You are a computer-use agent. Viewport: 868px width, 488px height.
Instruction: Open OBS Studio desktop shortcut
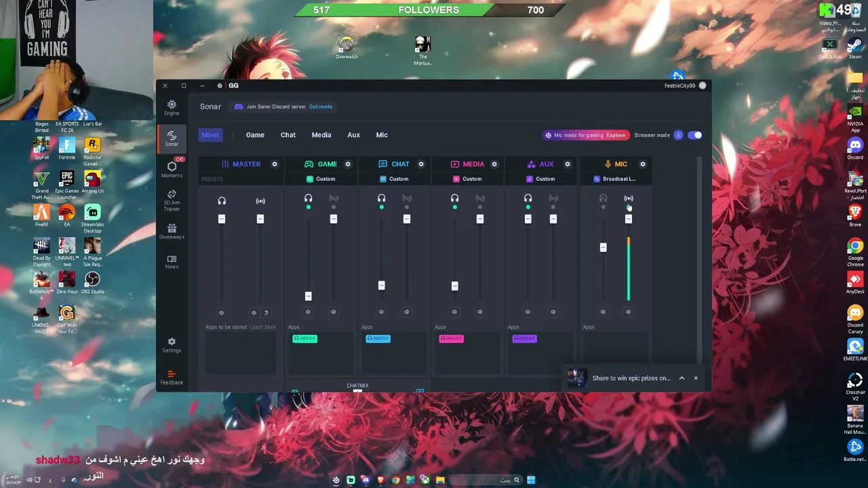[x=92, y=282]
